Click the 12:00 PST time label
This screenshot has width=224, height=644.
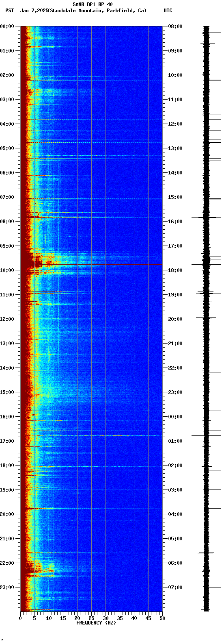pyautogui.click(x=7, y=319)
